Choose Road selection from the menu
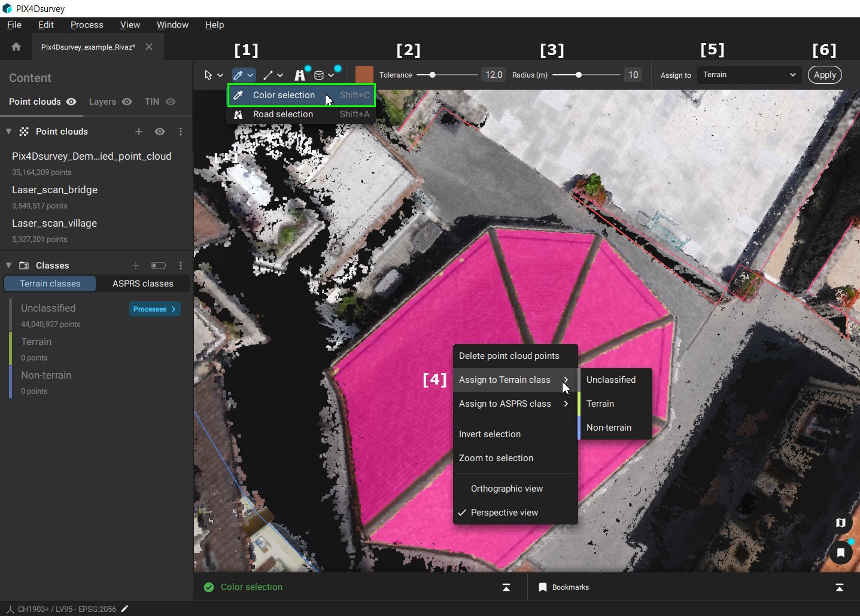 coord(281,114)
